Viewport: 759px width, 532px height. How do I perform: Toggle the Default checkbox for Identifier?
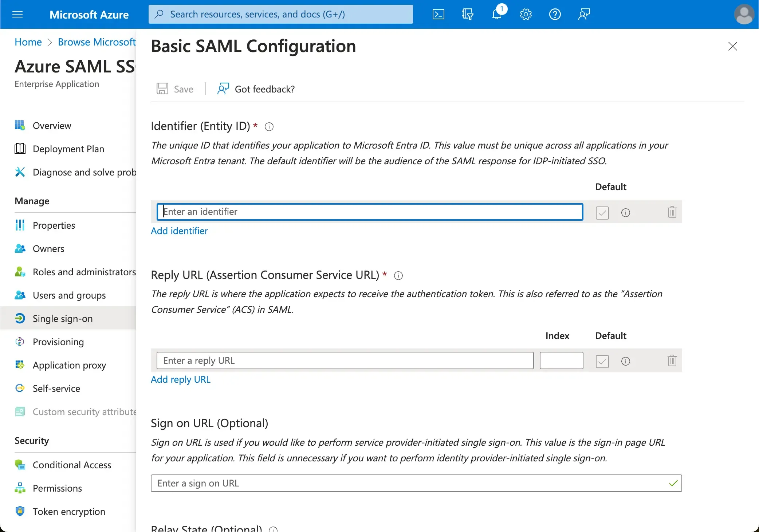pyautogui.click(x=602, y=212)
